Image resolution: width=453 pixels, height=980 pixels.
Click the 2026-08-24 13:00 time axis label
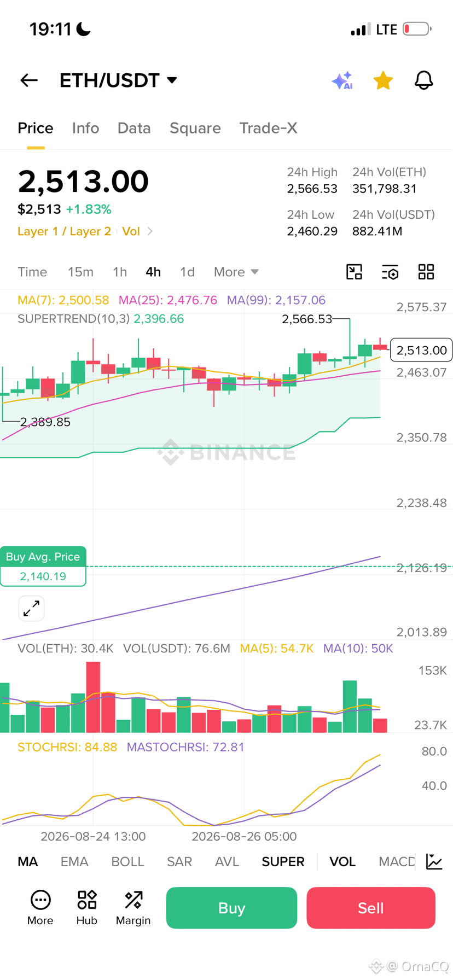[93, 836]
